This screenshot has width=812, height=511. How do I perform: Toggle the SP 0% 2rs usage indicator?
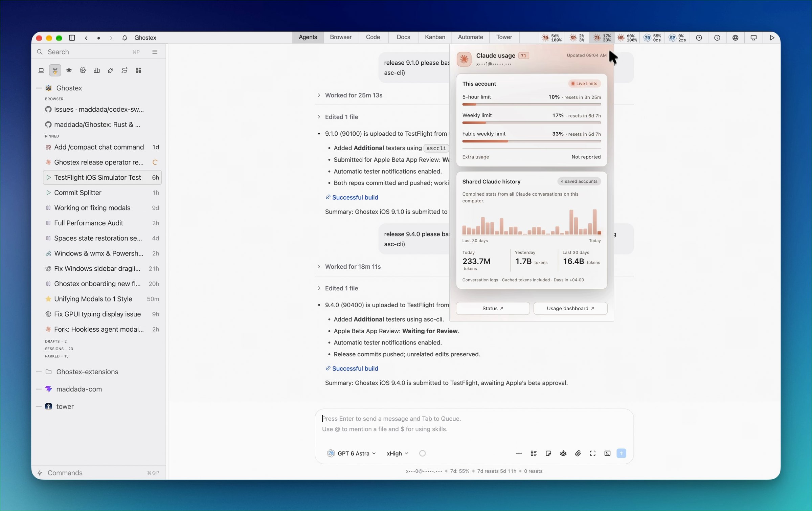pyautogui.click(x=677, y=38)
